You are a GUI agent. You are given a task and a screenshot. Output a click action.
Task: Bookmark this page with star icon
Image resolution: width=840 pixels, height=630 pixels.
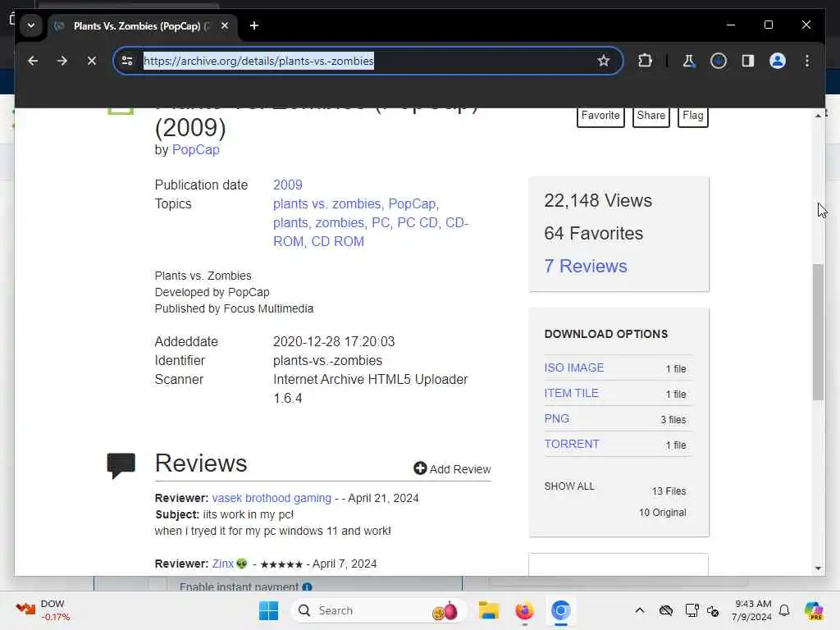603,61
